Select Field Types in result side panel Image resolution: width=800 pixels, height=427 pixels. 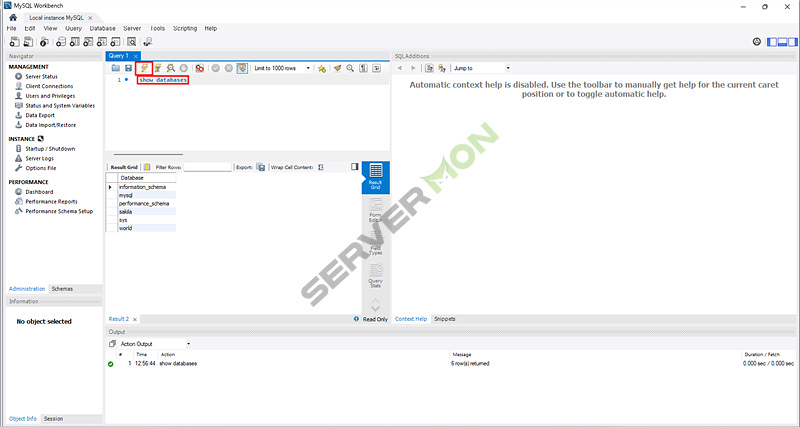(x=376, y=242)
